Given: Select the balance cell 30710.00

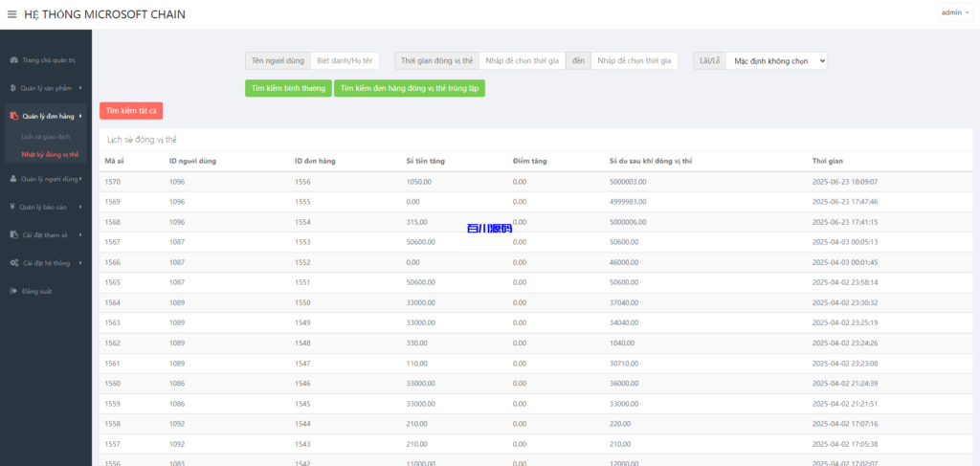Looking at the screenshot, I should (624, 363).
